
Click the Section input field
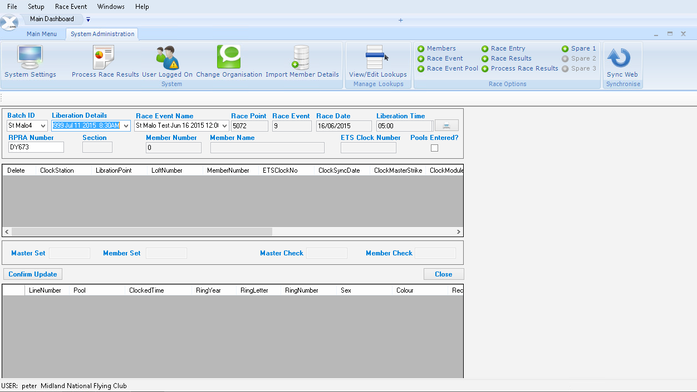pos(97,148)
